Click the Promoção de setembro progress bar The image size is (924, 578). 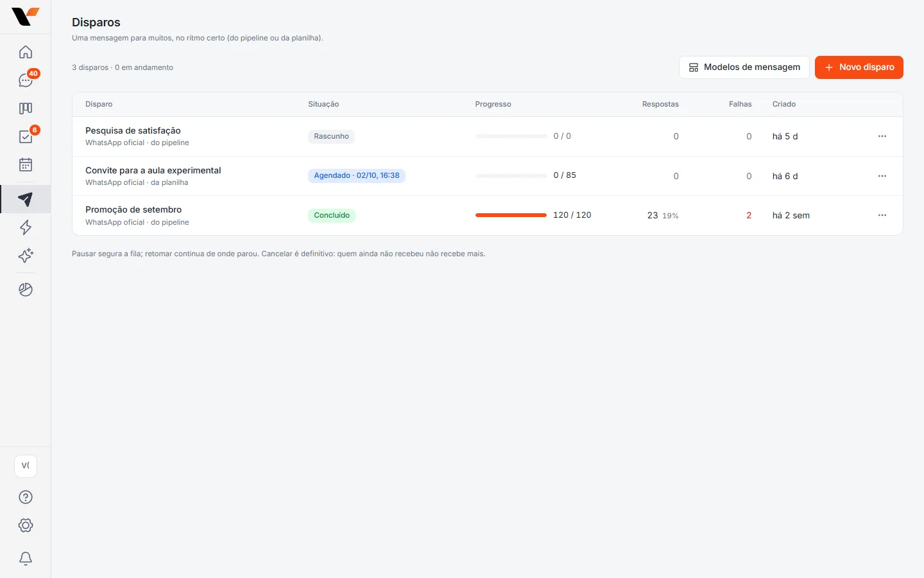[x=511, y=215]
